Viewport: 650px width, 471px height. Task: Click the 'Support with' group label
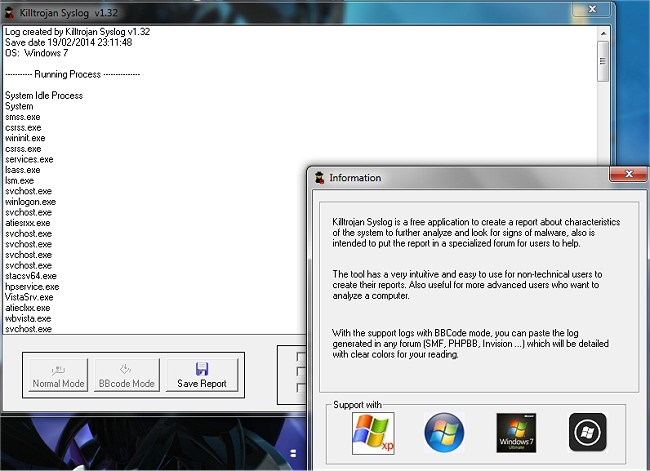(x=357, y=405)
